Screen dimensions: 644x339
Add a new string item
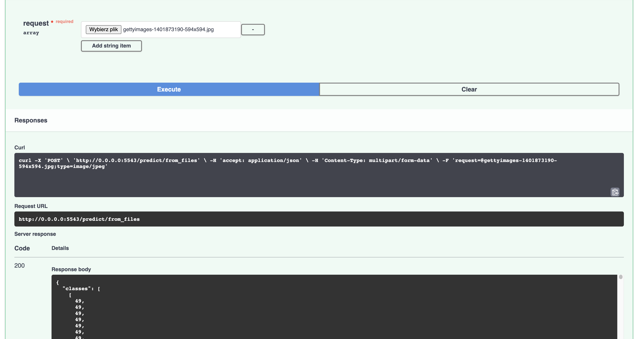point(111,46)
